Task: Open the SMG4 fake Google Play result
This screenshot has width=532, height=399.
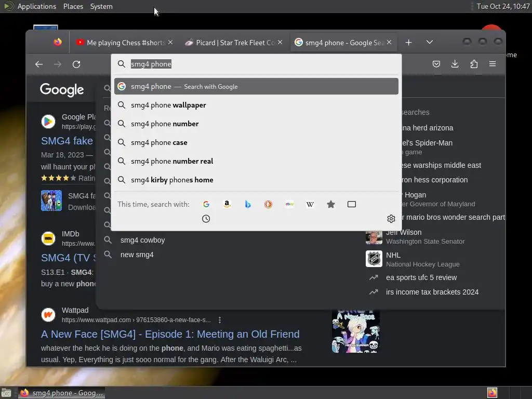Action: pyautogui.click(x=67, y=141)
